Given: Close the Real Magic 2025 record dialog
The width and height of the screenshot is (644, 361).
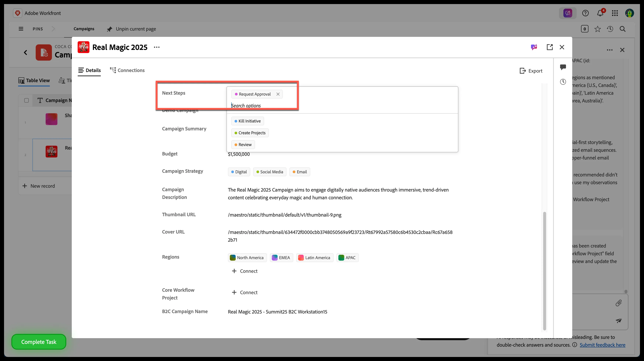Looking at the screenshot, I should pyautogui.click(x=562, y=47).
